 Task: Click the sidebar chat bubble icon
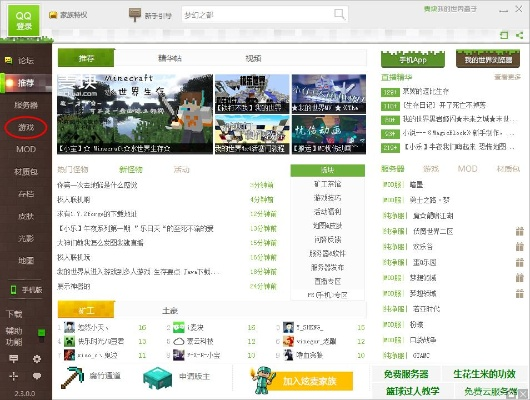click(x=37, y=376)
